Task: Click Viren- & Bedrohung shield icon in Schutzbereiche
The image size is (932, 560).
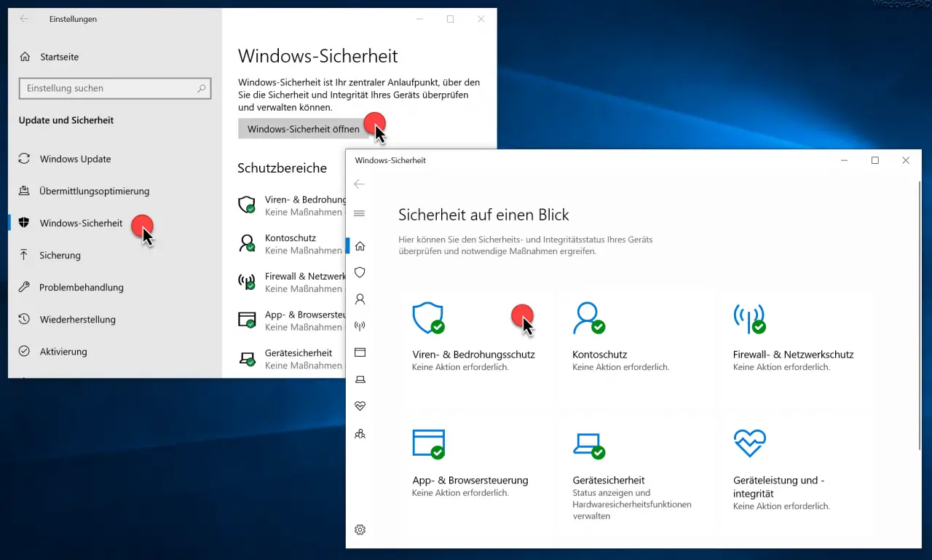Action: (x=248, y=204)
